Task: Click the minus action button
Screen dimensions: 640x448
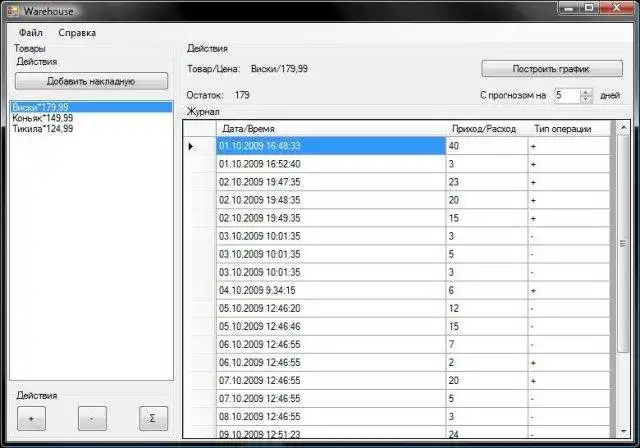Action: pyautogui.click(x=92, y=418)
